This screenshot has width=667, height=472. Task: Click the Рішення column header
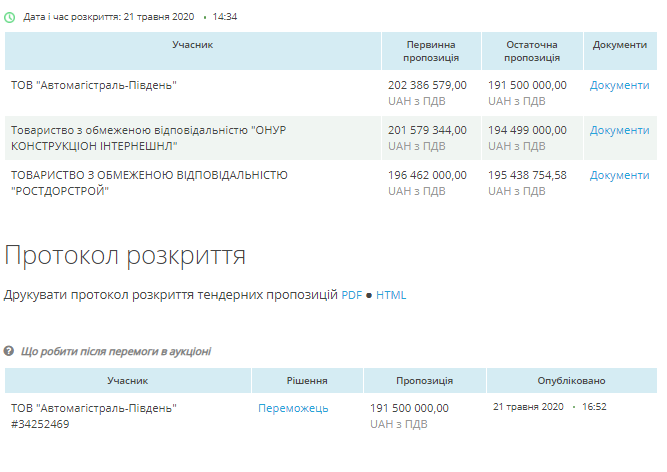[x=307, y=381]
